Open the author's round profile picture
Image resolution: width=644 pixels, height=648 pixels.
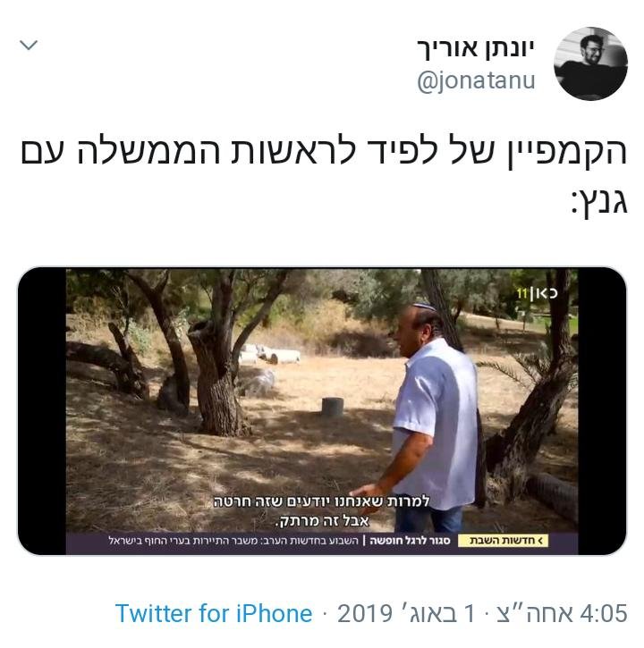click(x=590, y=63)
